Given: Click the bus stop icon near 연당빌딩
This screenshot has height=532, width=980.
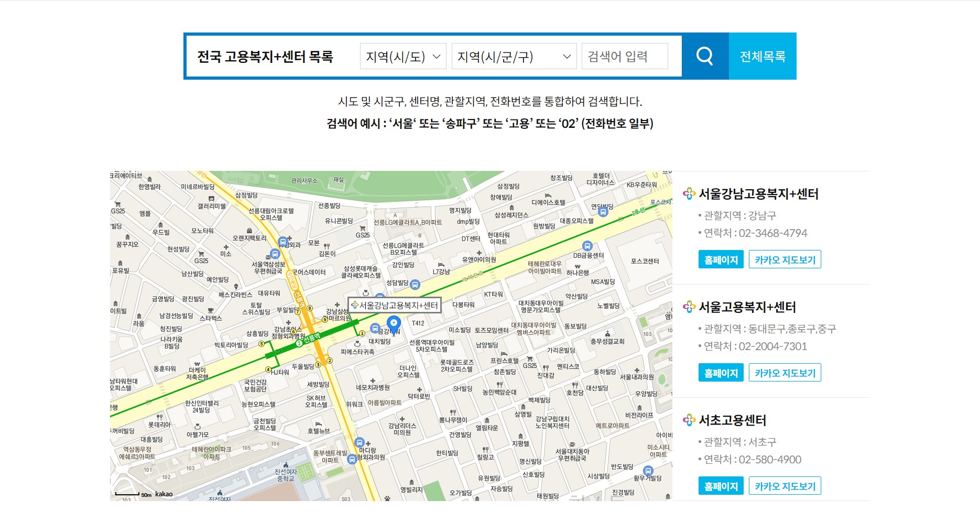Looking at the screenshot, I should [603, 212].
